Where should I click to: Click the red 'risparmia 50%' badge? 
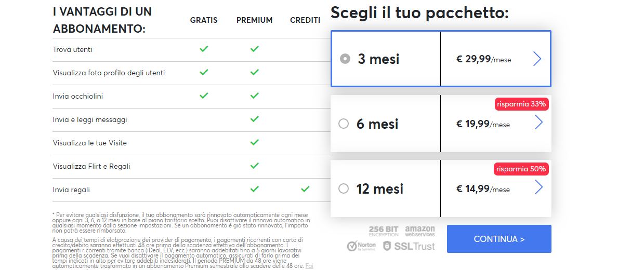click(x=521, y=169)
